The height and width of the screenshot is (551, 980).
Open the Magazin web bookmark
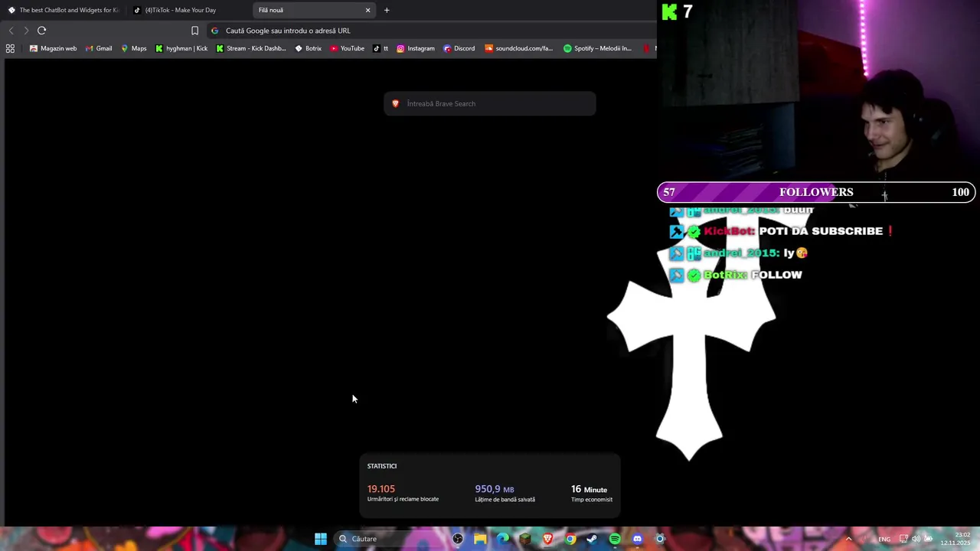[x=53, y=48]
